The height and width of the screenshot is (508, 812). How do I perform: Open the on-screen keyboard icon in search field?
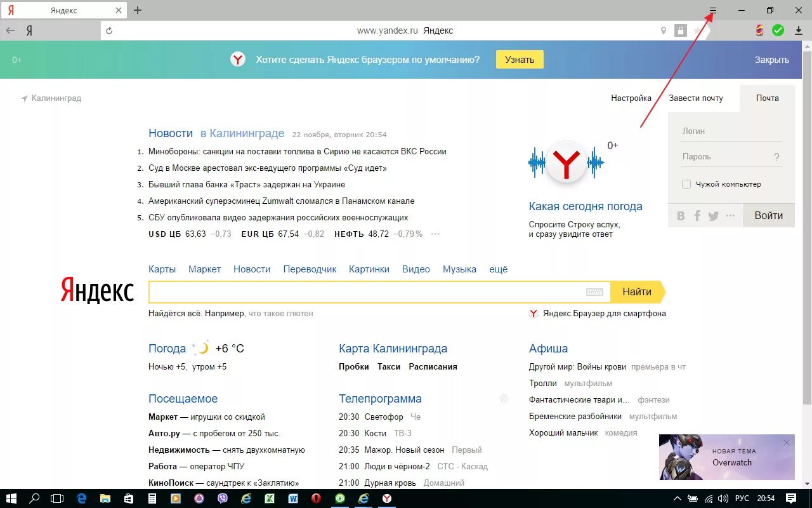594,292
